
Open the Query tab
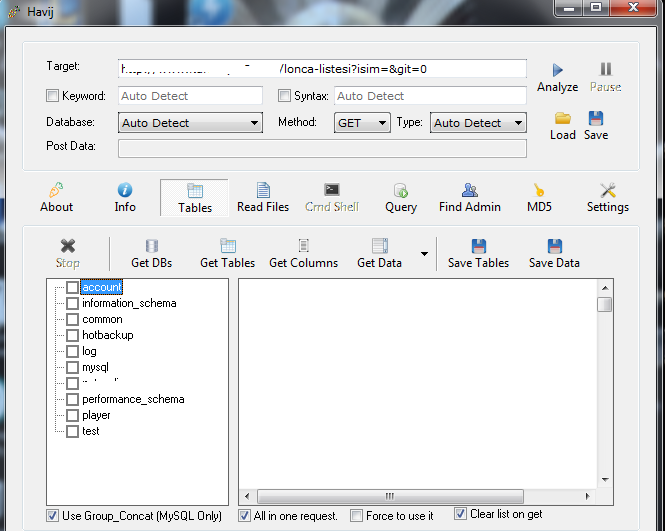tap(401, 198)
